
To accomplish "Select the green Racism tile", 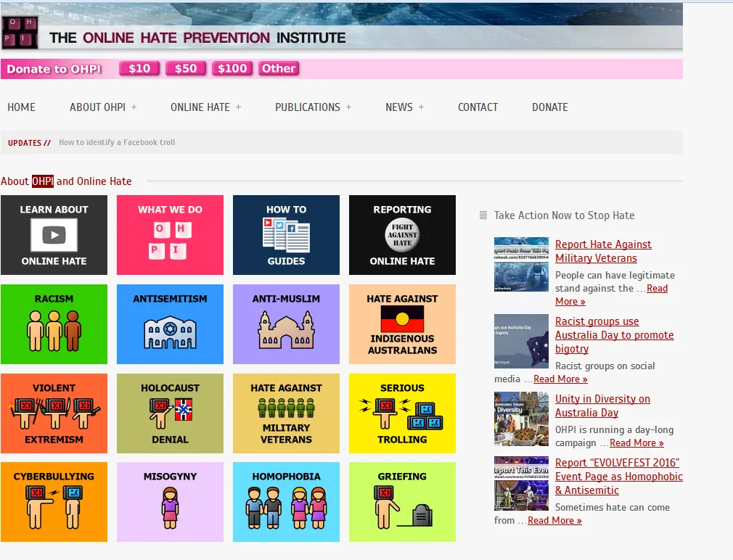I will tap(54, 324).
